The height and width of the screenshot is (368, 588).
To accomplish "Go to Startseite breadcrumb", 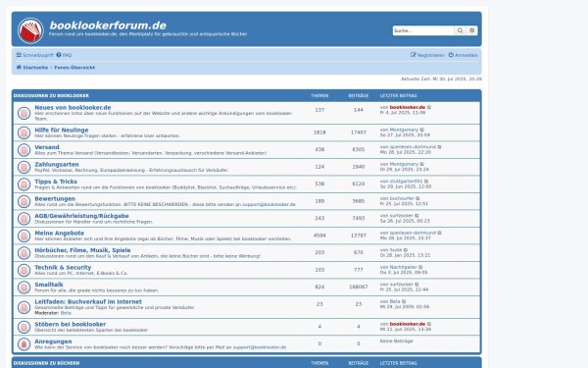I will coord(32,68).
